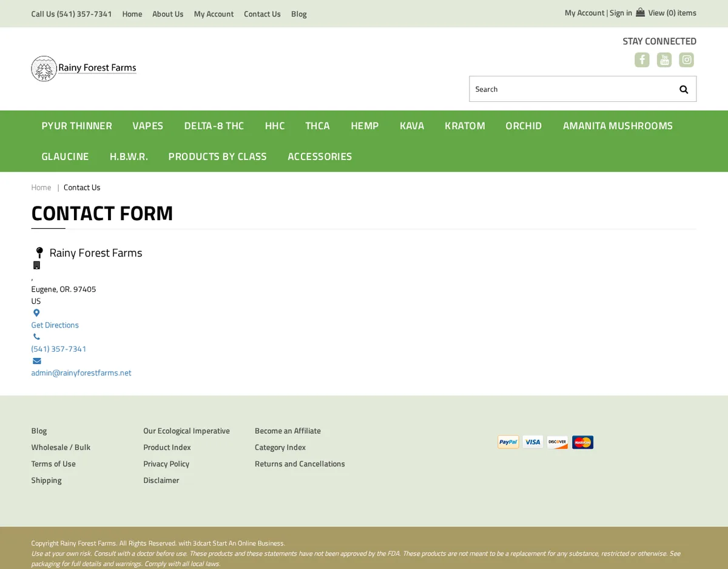The height and width of the screenshot is (569, 728).
Task: Click the Discover payment badge
Action: coord(558,442)
